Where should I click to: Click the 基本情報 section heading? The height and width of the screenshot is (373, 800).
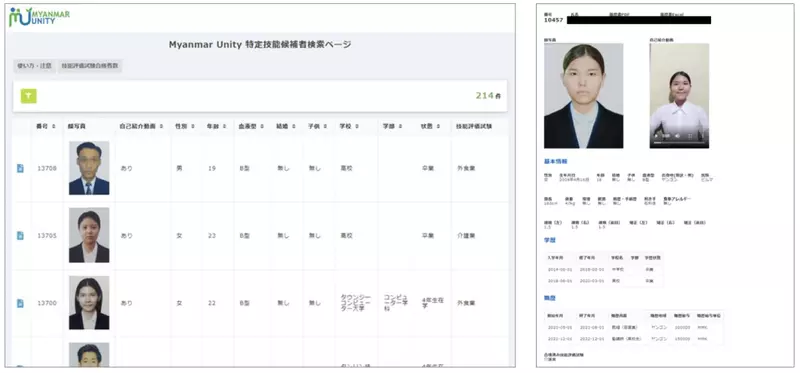click(556, 161)
